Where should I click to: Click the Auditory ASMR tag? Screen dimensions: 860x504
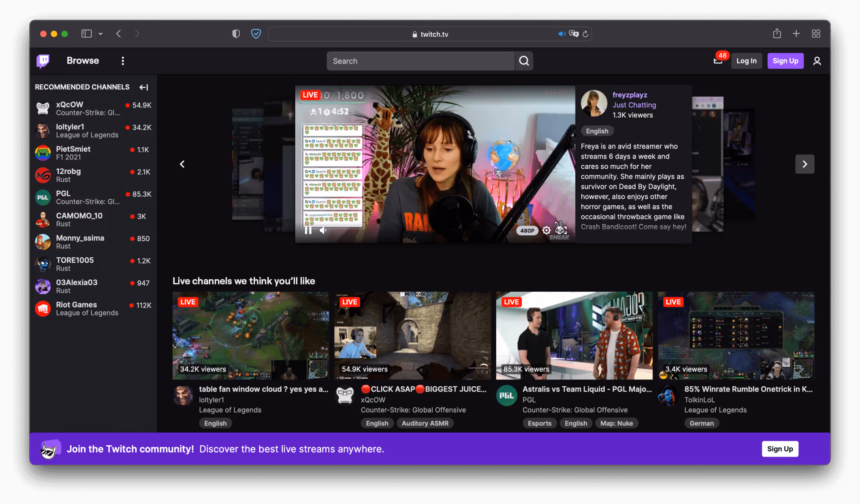(x=425, y=423)
